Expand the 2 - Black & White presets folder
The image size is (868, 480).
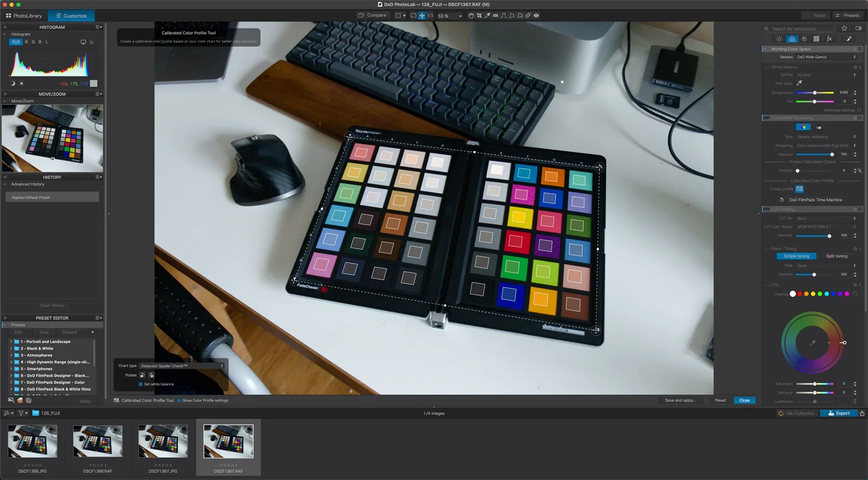pyautogui.click(x=11, y=348)
